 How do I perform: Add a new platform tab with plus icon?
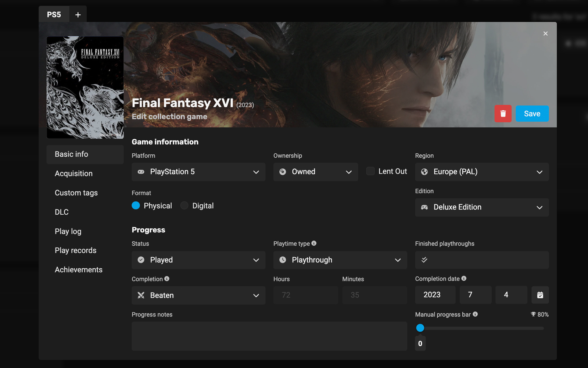78,15
